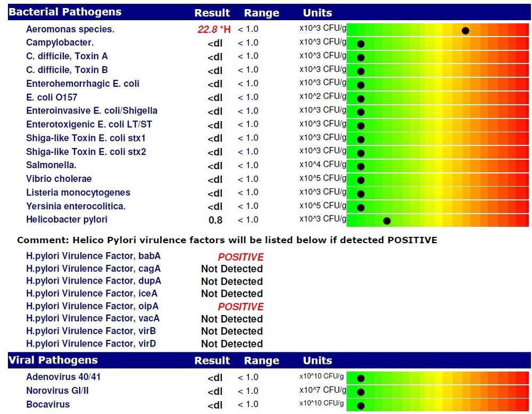The image size is (532, 414).
Task: Click H.pylori Virulence Factor, oipA label
Action: [92, 306]
